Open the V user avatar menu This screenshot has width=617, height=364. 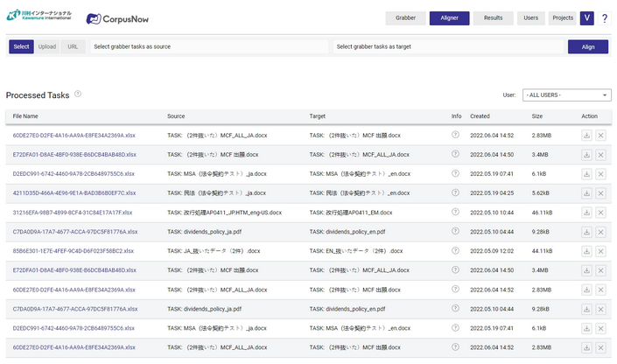(x=586, y=18)
